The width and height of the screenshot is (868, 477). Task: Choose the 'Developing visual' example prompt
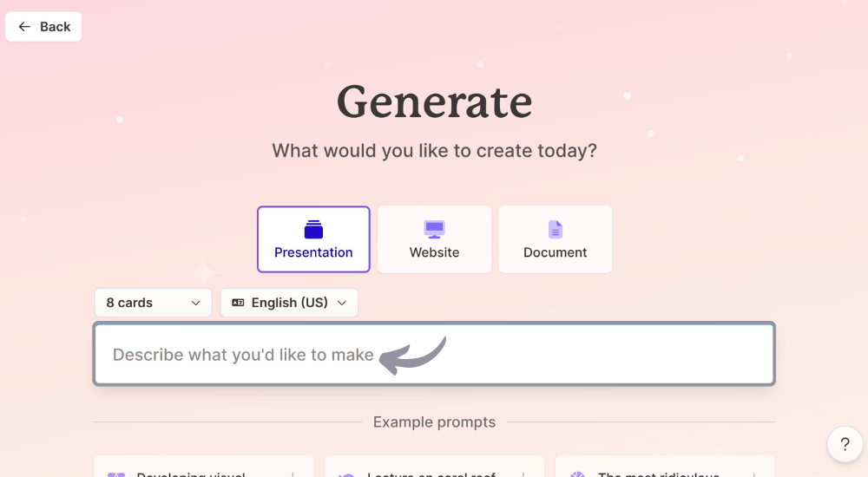point(191,472)
